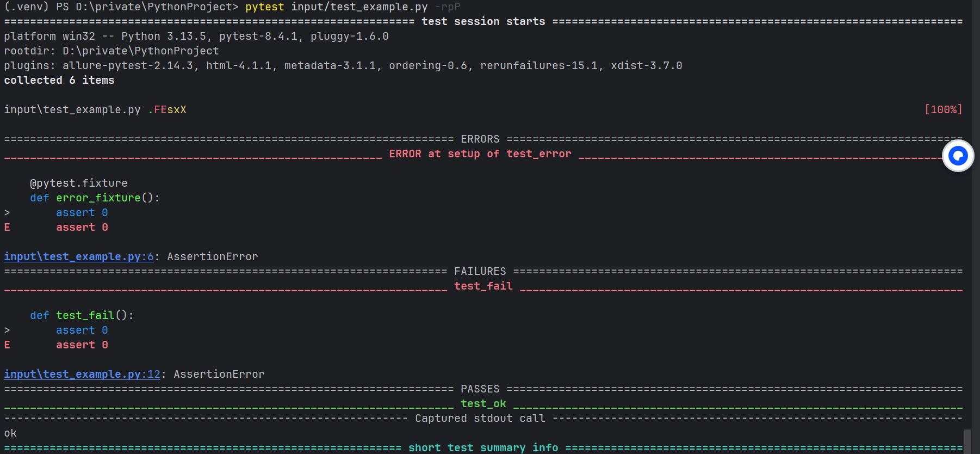The width and height of the screenshot is (980, 454).
Task: Click the 'Captured stdout call' header
Action: pos(480,419)
